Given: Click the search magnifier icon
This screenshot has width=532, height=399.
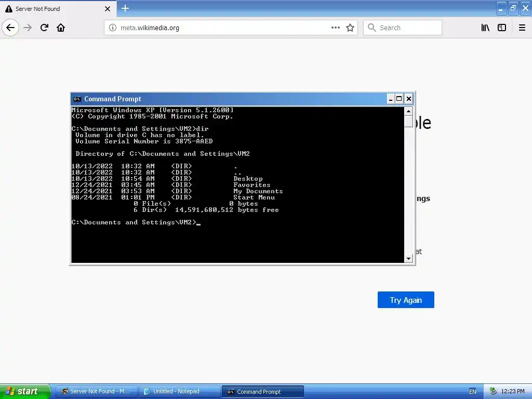Looking at the screenshot, I should [x=372, y=28].
